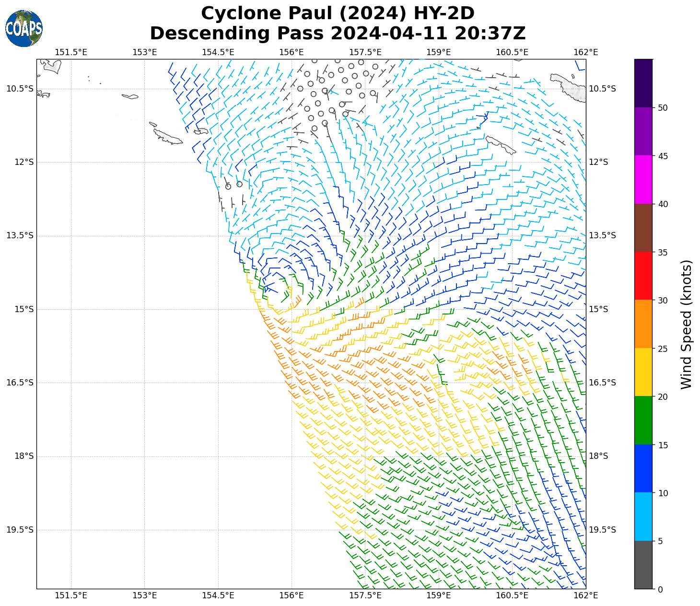Screen dimensions: 700x606
Task: Select the dark purple top colorbar segment
Action: pos(643,83)
